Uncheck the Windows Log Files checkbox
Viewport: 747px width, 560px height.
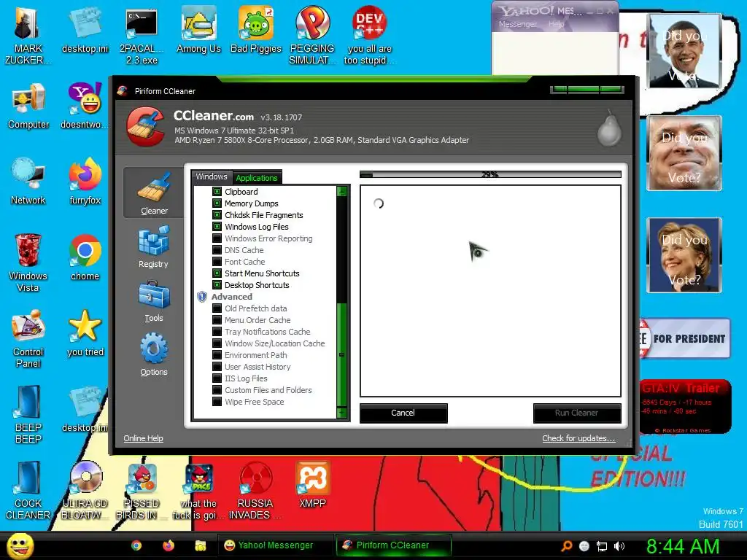217,227
